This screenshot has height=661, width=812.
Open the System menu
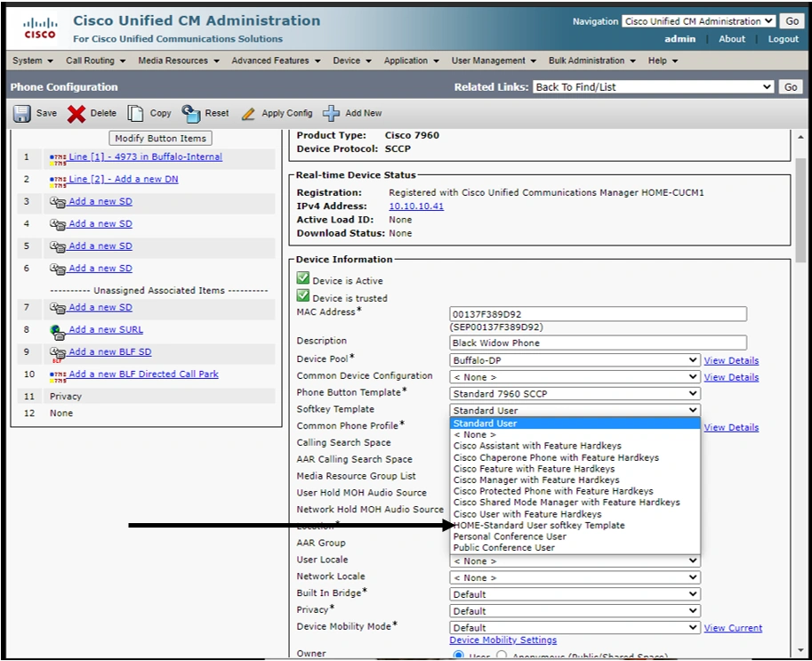tap(33, 60)
